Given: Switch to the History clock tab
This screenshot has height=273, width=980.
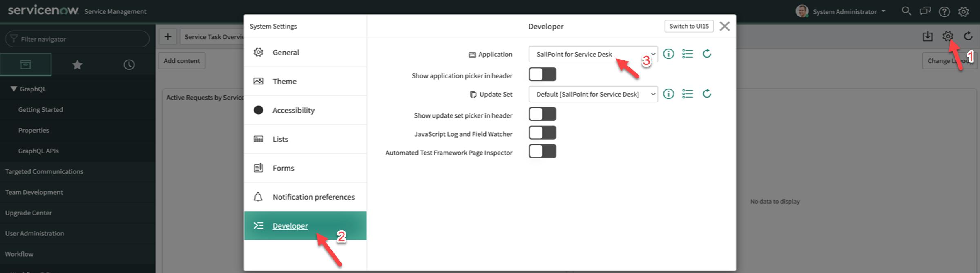Looking at the screenshot, I should tap(129, 64).
